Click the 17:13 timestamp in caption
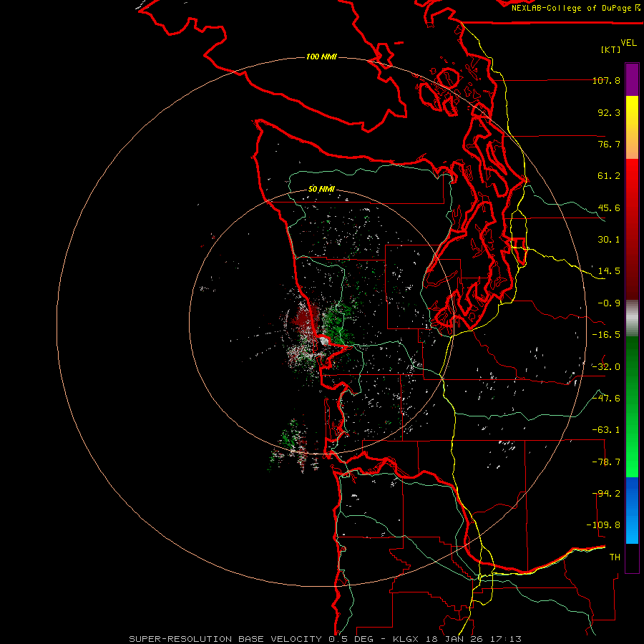 coord(505,639)
